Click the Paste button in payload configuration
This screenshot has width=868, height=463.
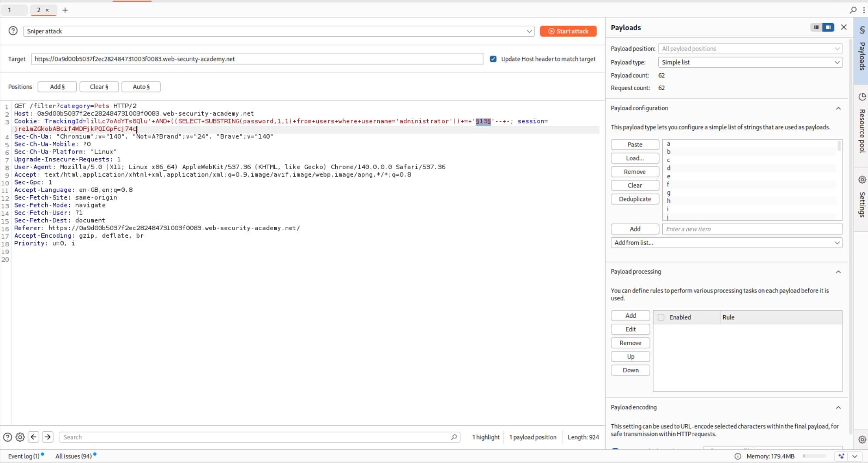pos(635,144)
